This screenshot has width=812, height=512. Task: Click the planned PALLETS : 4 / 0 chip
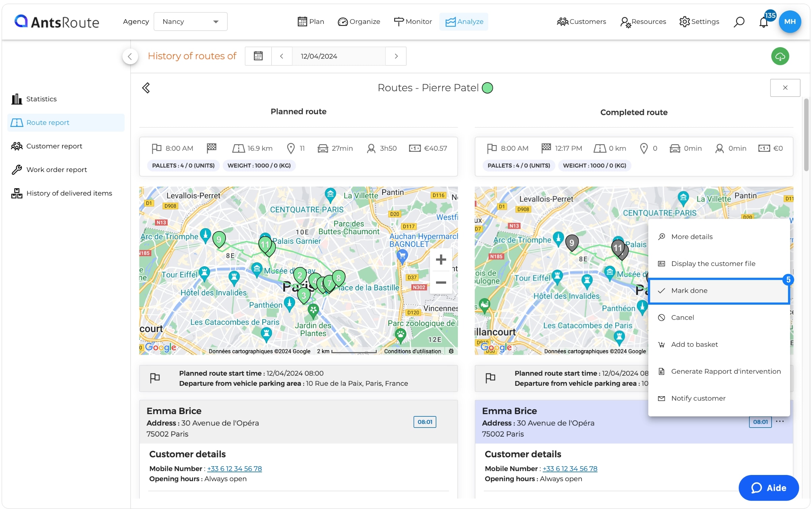tap(183, 166)
